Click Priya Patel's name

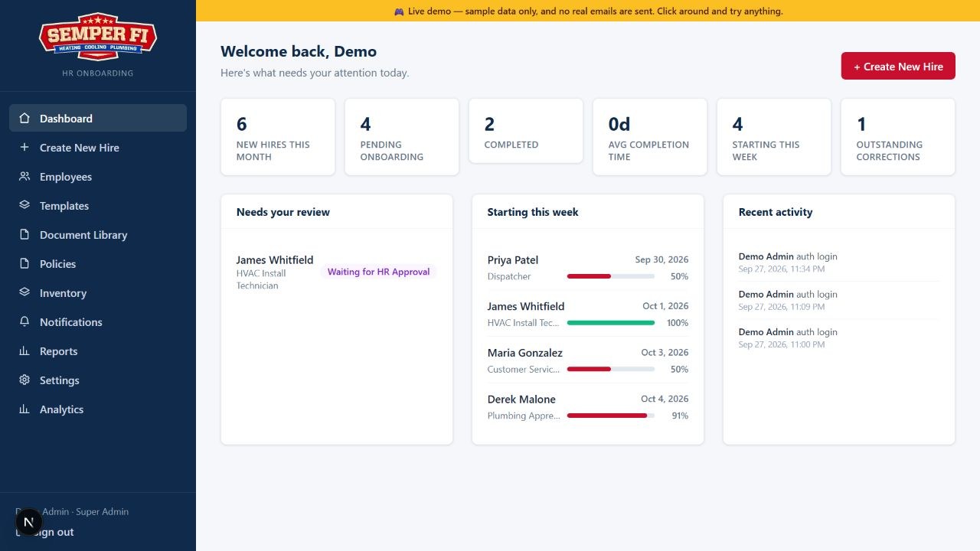point(513,260)
